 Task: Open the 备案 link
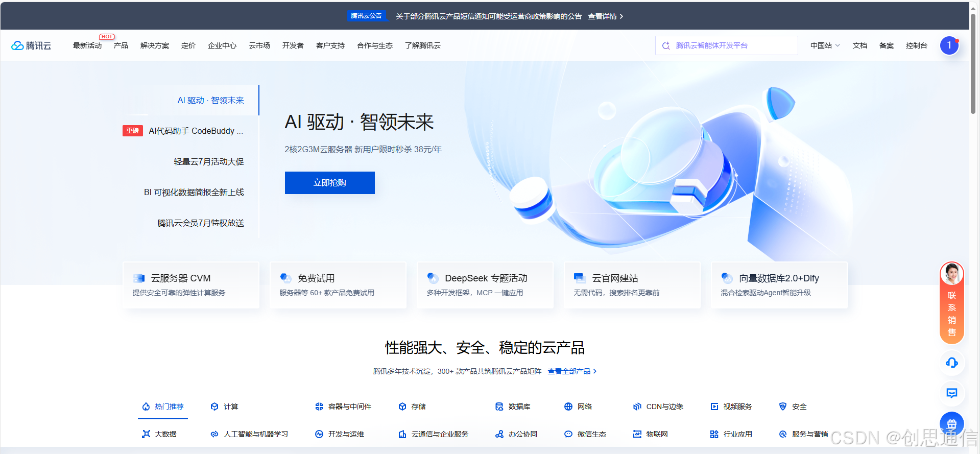[x=887, y=45]
